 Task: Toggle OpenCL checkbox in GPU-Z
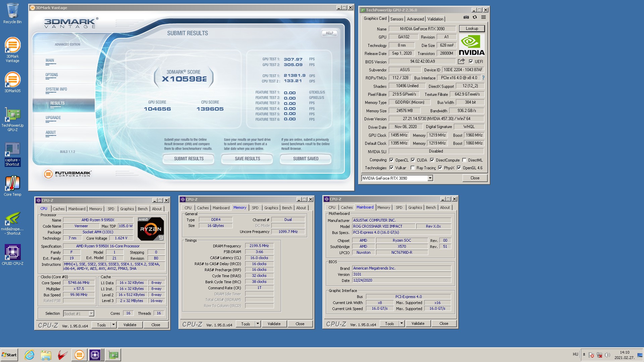pos(391,160)
